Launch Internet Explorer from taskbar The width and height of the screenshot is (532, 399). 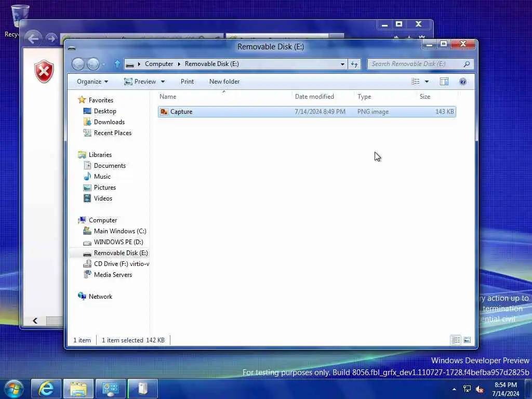point(46,389)
